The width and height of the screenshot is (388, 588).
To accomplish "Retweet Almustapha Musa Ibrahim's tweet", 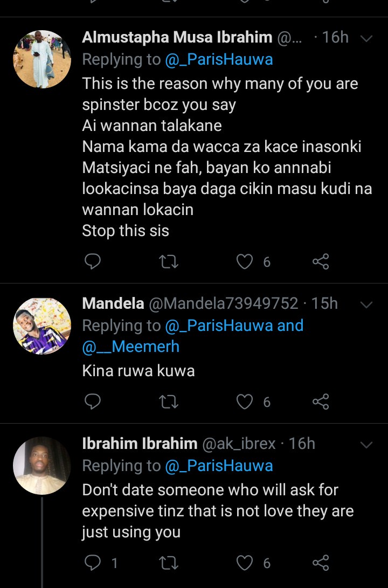I will [x=169, y=262].
